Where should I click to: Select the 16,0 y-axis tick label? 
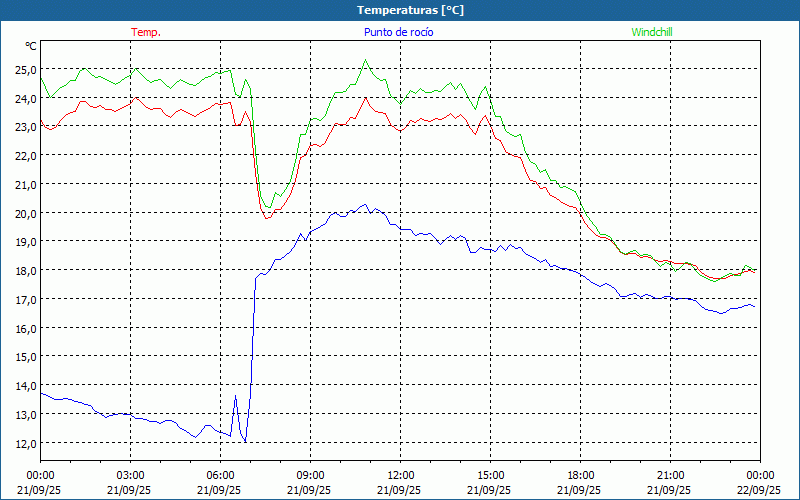(x=25, y=328)
